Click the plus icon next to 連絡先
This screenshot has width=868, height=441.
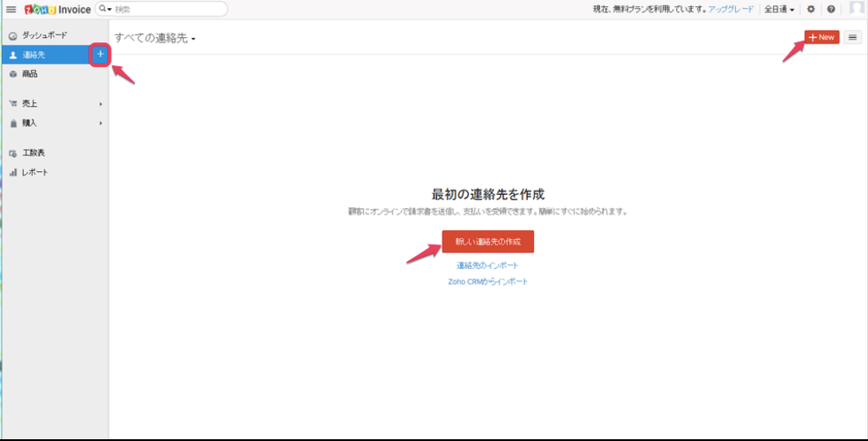tap(100, 55)
